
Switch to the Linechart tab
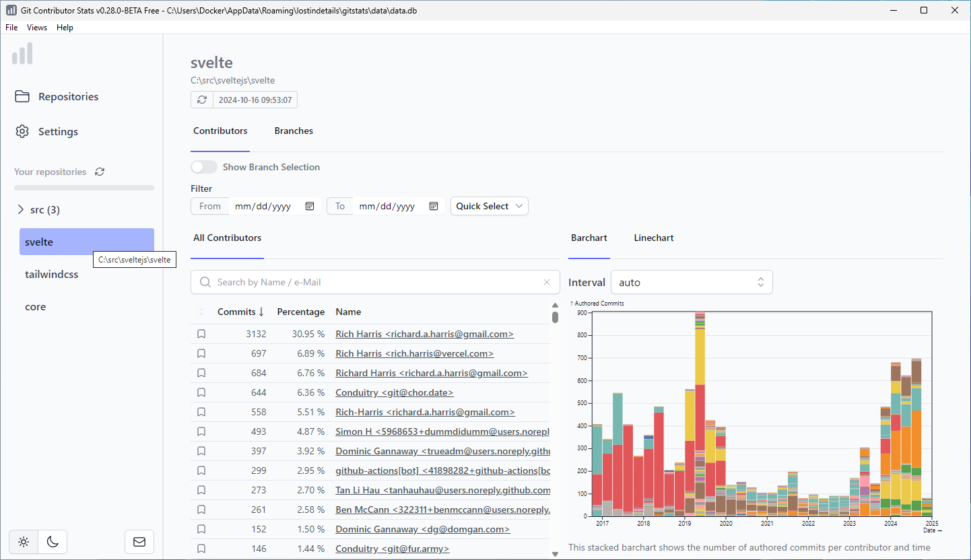click(x=654, y=238)
